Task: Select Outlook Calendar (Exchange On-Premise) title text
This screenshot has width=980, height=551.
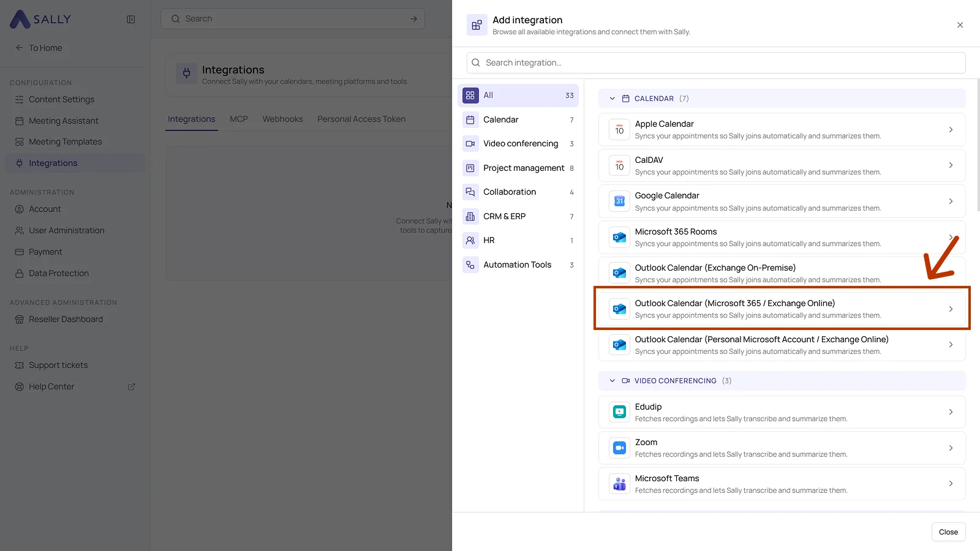Action: tap(715, 268)
